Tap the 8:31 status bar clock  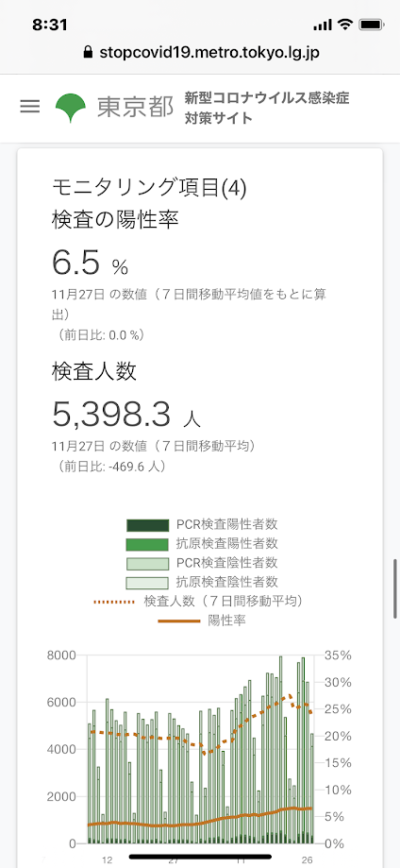coord(50,25)
